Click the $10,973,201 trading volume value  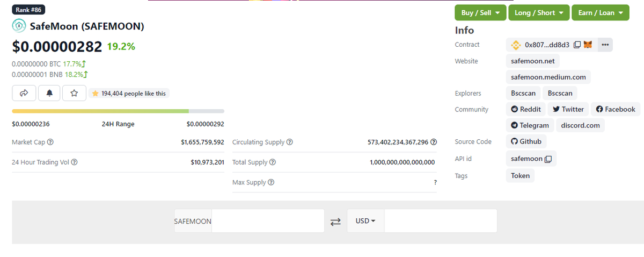tap(207, 162)
